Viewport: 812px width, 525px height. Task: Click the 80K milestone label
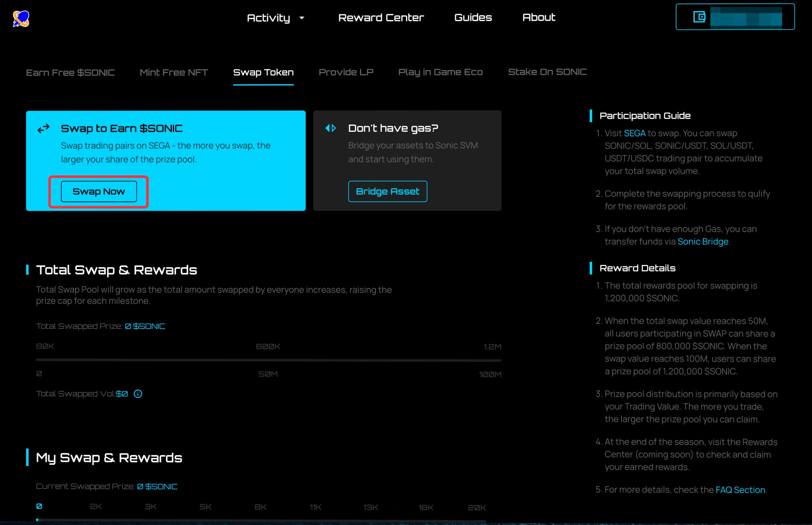pos(45,346)
